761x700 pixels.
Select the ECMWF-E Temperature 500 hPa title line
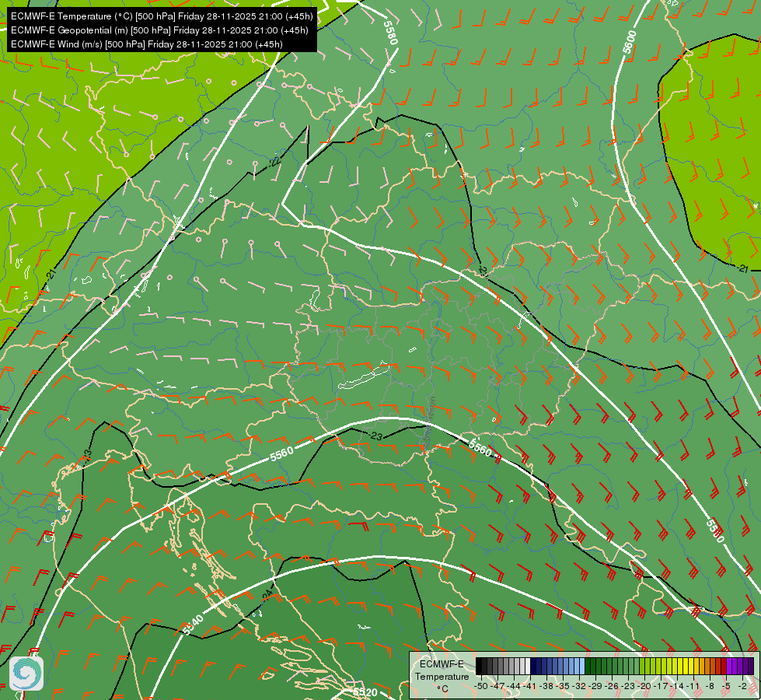(x=162, y=16)
